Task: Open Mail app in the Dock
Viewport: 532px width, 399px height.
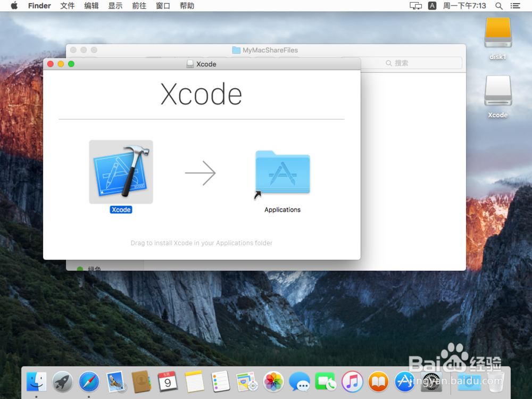Action: 115,381
